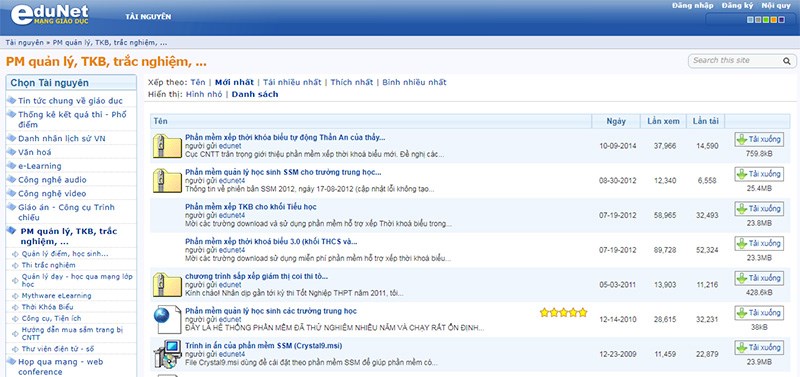The width and height of the screenshot is (800, 377).
Task: Select the orange theme swatch
Action: pos(773,20)
